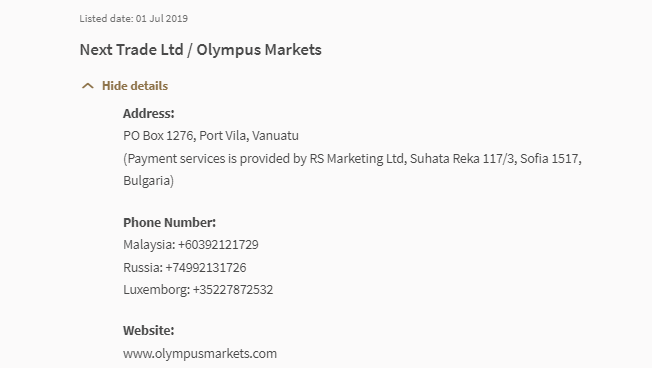Image resolution: width=652 pixels, height=368 pixels.
Task: Click the 01 Jul 2019 date value
Action: click(x=162, y=19)
